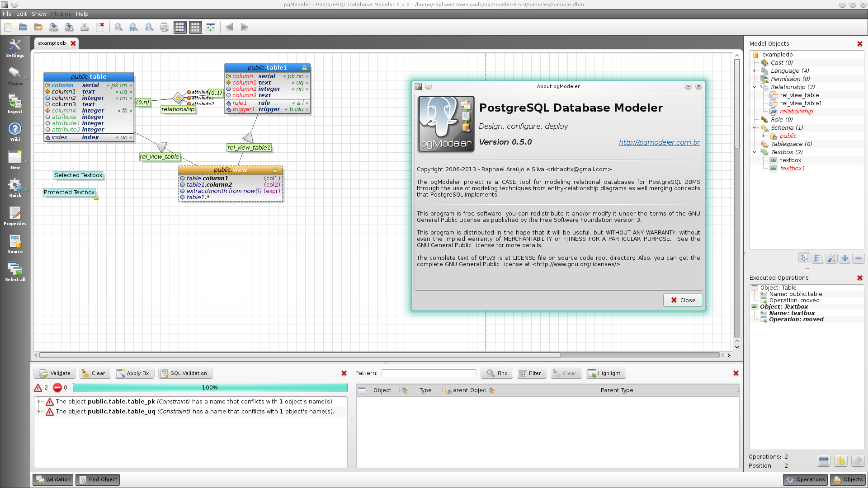Click the calendar-style icon in Executed Operations
This screenshot has width=868, height=488.
pyautogui.click(x=824, y=461)
